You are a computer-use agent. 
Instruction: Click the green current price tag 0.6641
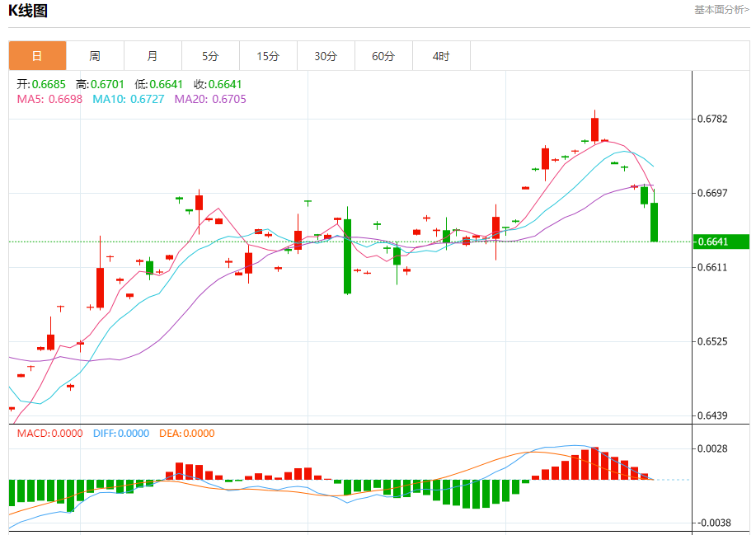721,242
